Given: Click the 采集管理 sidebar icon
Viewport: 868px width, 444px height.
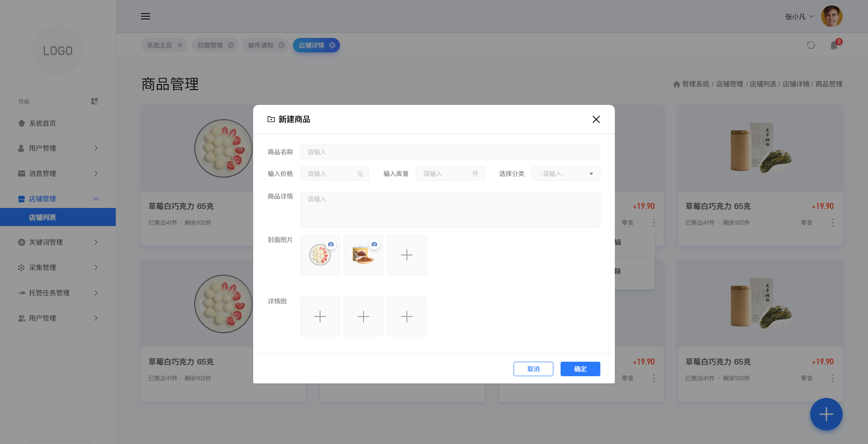Looking at the screenshot, I should coord(22,268).
